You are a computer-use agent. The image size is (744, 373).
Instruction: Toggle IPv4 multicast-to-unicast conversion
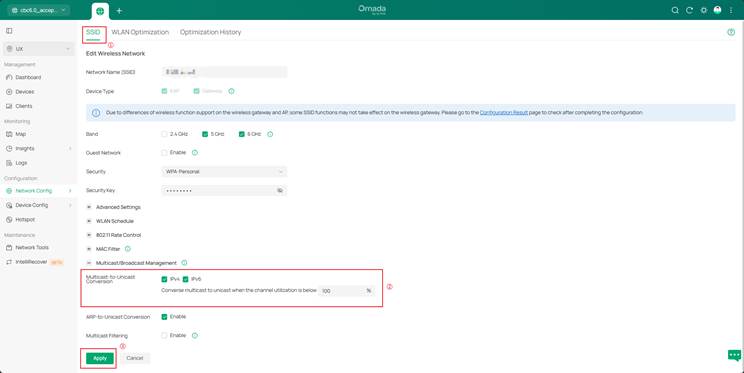pos(164,279)
